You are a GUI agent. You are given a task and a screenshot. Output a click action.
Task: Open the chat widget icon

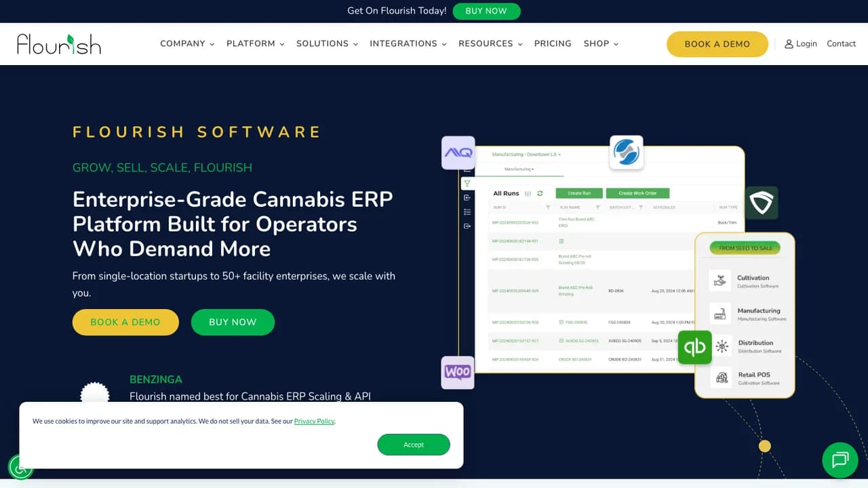pyautogui.click(x=840, y=460)
